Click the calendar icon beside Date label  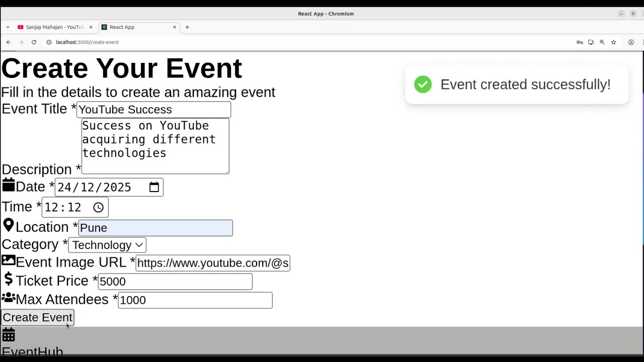tap(9, 185)
